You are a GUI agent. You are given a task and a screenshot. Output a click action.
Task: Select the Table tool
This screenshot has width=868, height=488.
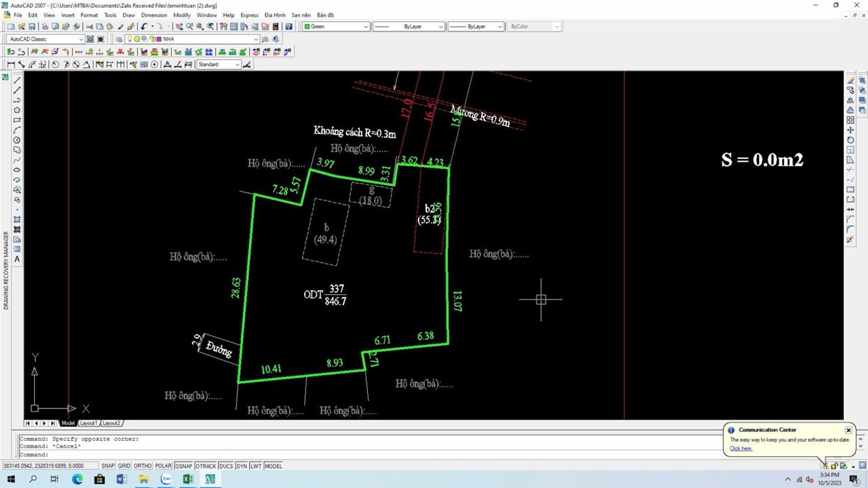(x=17, y=249)
